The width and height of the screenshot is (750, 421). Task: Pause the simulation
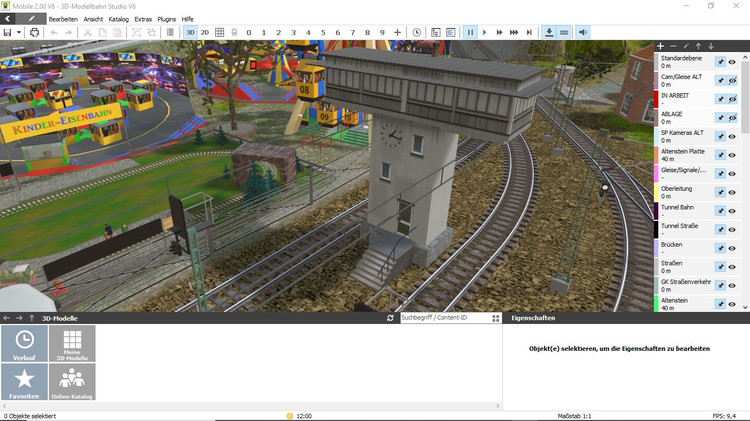(x=470, y=33)
